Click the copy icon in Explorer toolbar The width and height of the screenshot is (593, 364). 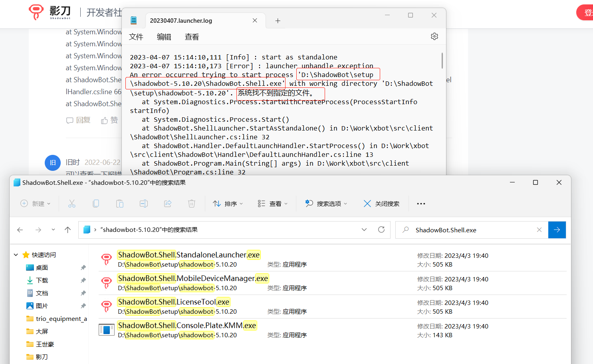tap(96, 204)
